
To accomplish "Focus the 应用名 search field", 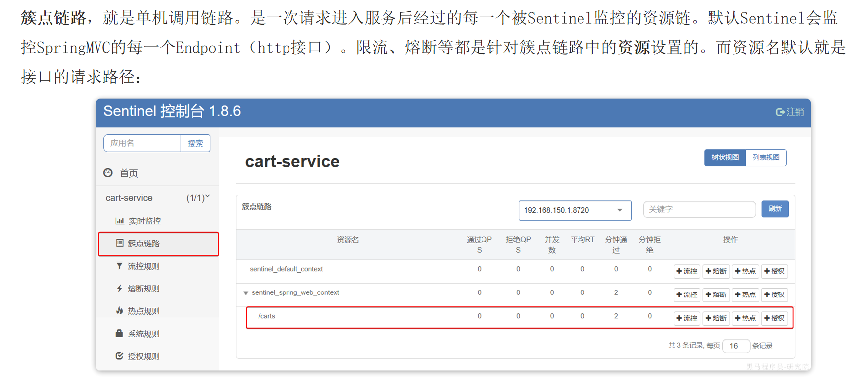I will point(142,143).
